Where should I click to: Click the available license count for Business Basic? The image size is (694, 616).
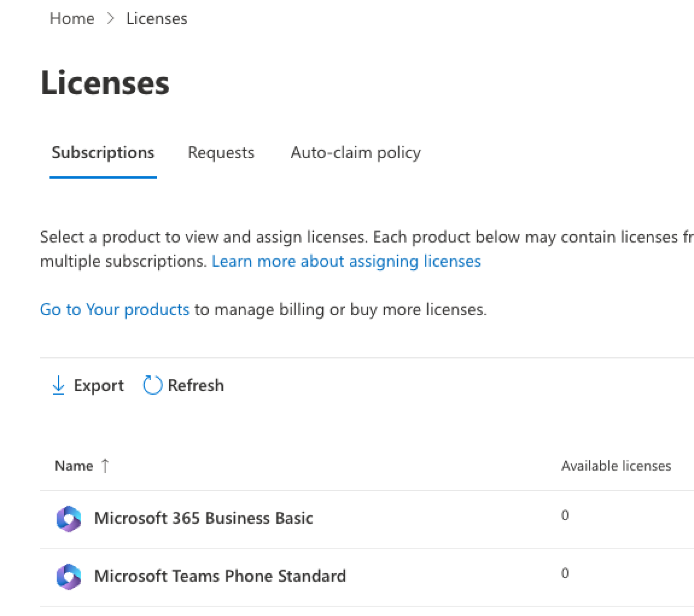[565, 515]
